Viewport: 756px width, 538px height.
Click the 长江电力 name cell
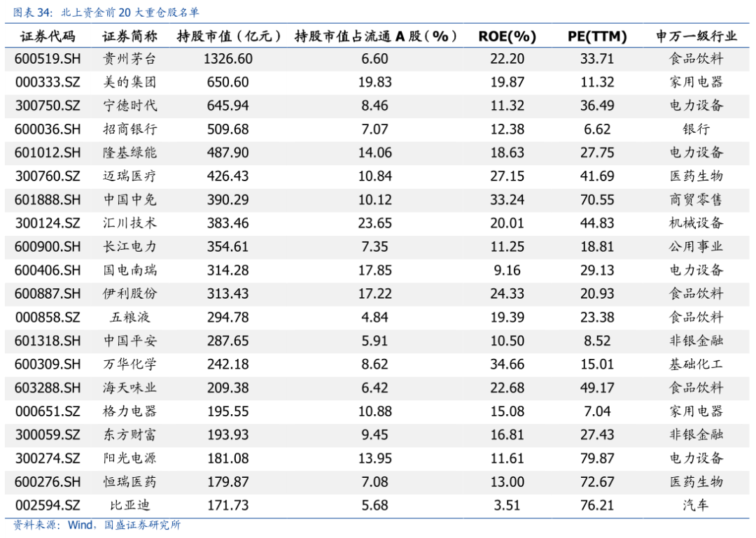[129, 246]
